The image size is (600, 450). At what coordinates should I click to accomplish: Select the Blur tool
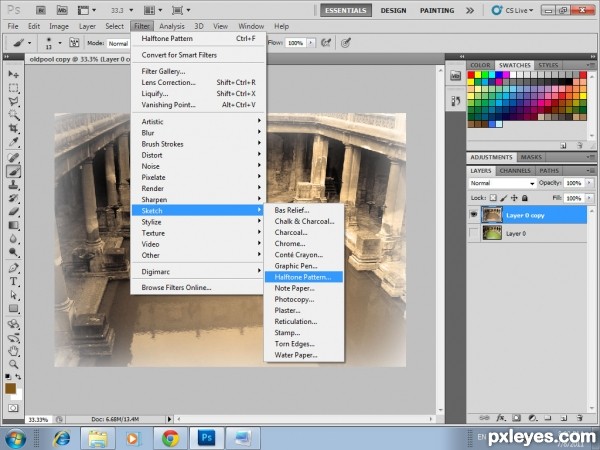point(13,239)
